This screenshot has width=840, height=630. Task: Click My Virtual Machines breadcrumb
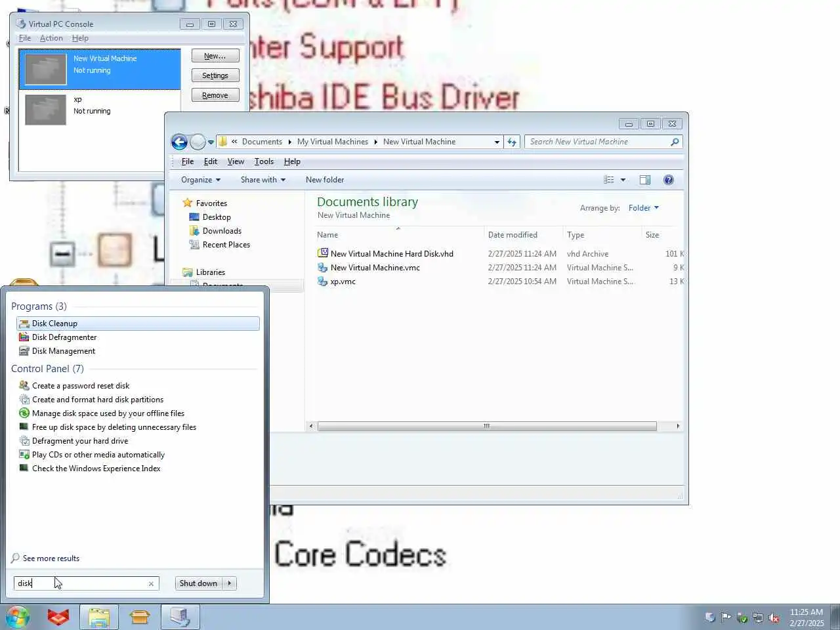[x=333, y=142]
